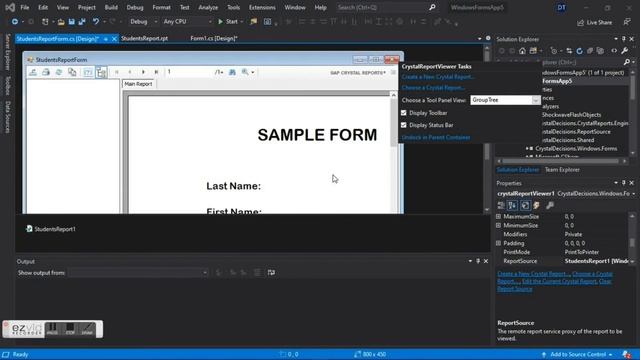Open the Server Explorer side tab
Viewport: 640px width, 360px height.
click(7, 52)
